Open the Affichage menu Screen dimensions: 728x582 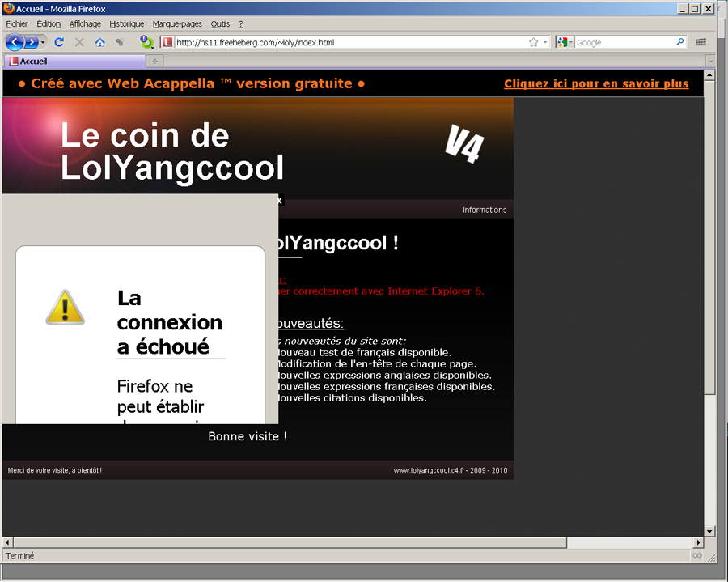[x=85, y=23]
